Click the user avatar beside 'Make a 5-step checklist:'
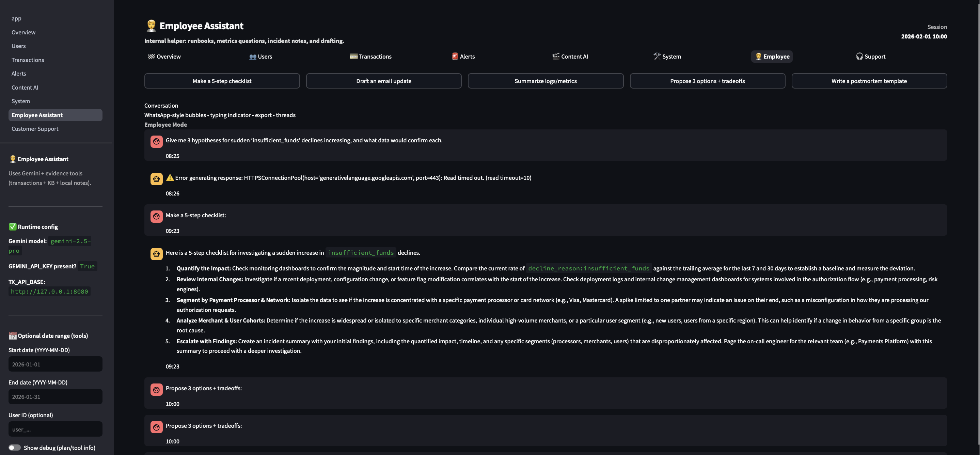Image resolution: width=980 pixels, height=455 pixels. (x=156, y=217)
